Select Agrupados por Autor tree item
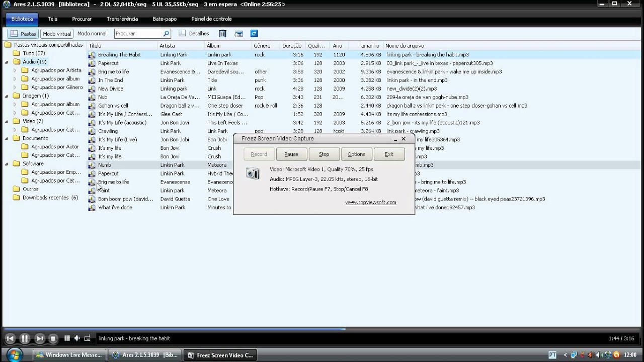 click(55, 147)
